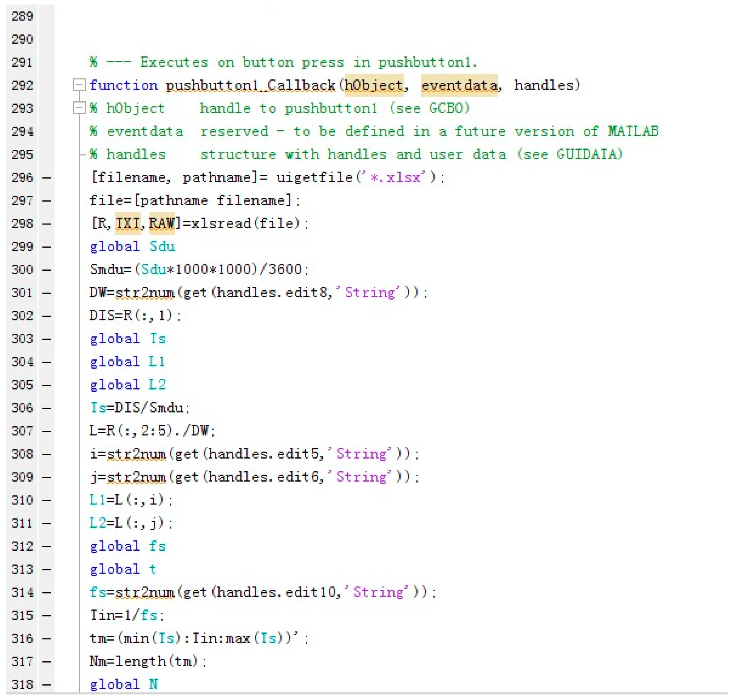Screen dimensions: 736x700
Task: Click the highlighted RAW output variable
Action: pyautogui.click(x=161, y=224)
